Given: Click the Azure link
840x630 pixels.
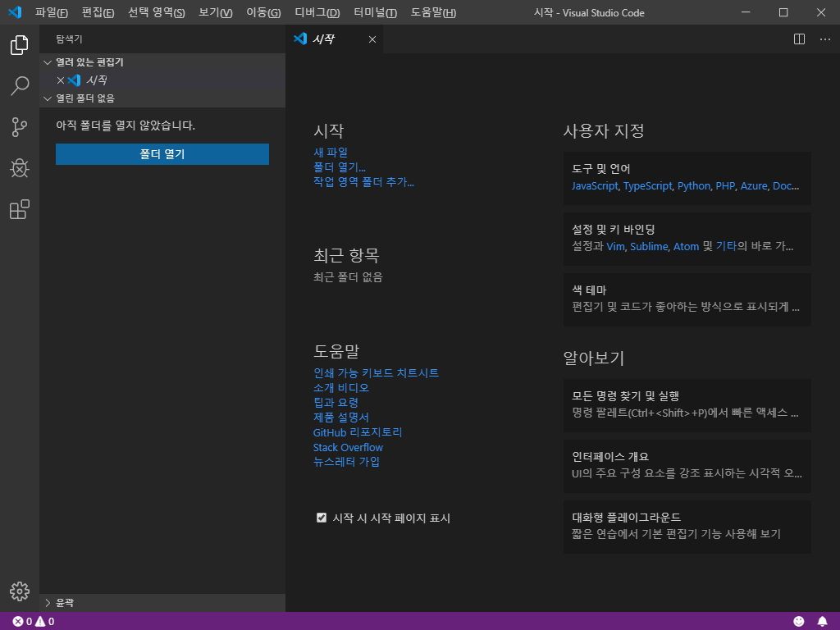Looking at the screenshot, I should coord(754,186).
